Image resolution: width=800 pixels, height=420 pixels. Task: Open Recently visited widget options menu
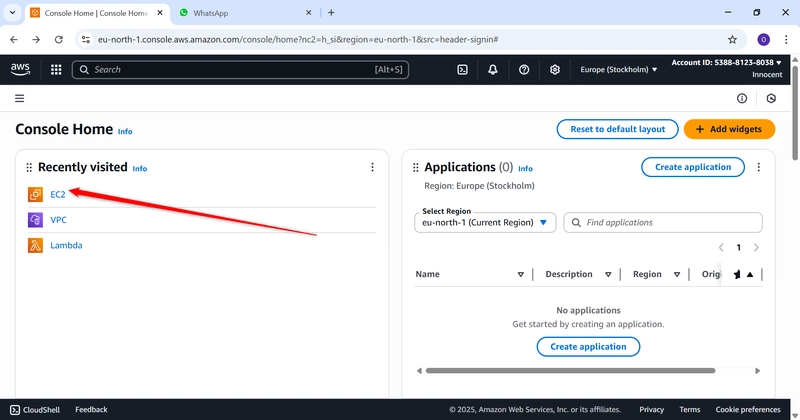click(372, 167)
